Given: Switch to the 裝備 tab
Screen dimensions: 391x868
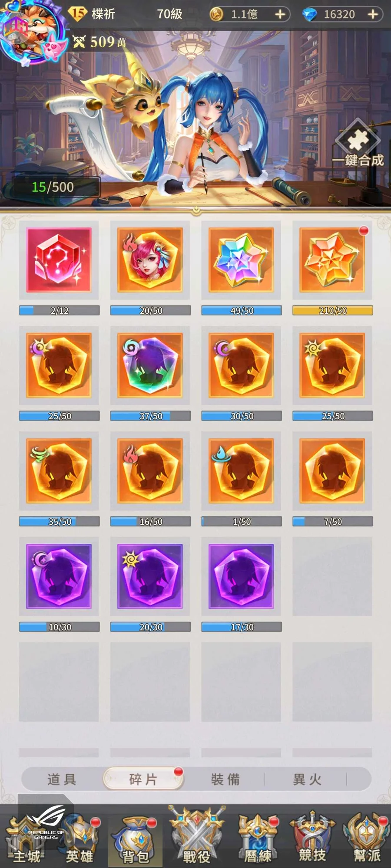Looking at the screenshot, I should tap(225, 779).
